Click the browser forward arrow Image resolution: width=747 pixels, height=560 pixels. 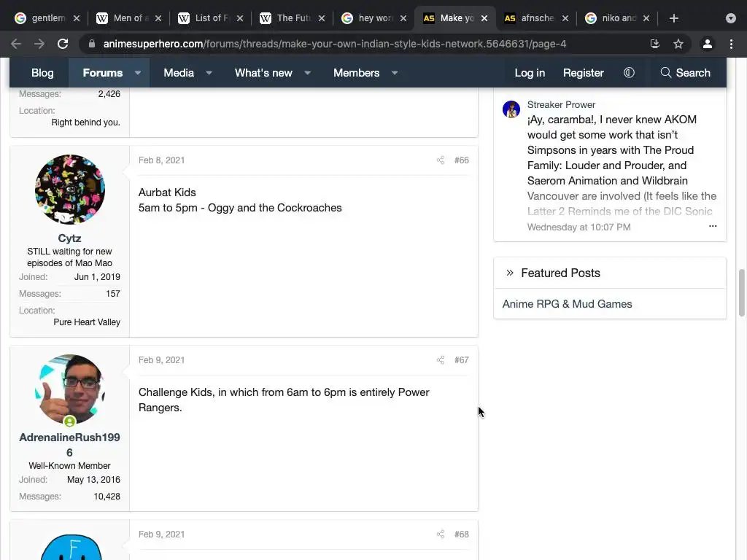(39, 44)
